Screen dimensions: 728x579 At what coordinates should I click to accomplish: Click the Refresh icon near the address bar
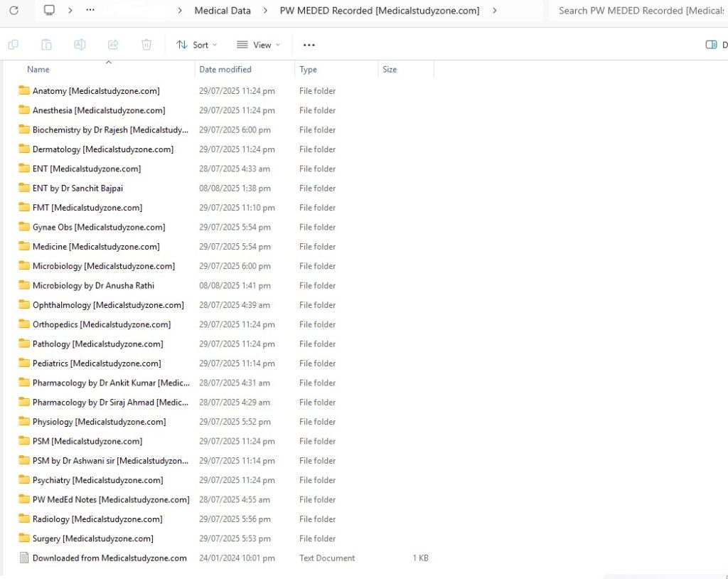coord(14,10)
